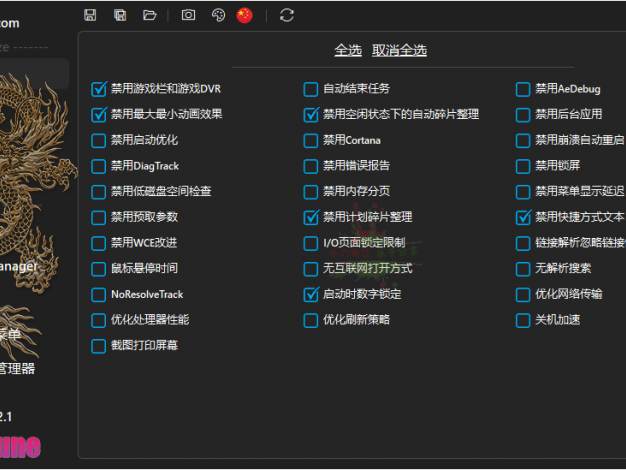
Task: Click 取消全选 to deselect all
Action: (x=399, y=50)
